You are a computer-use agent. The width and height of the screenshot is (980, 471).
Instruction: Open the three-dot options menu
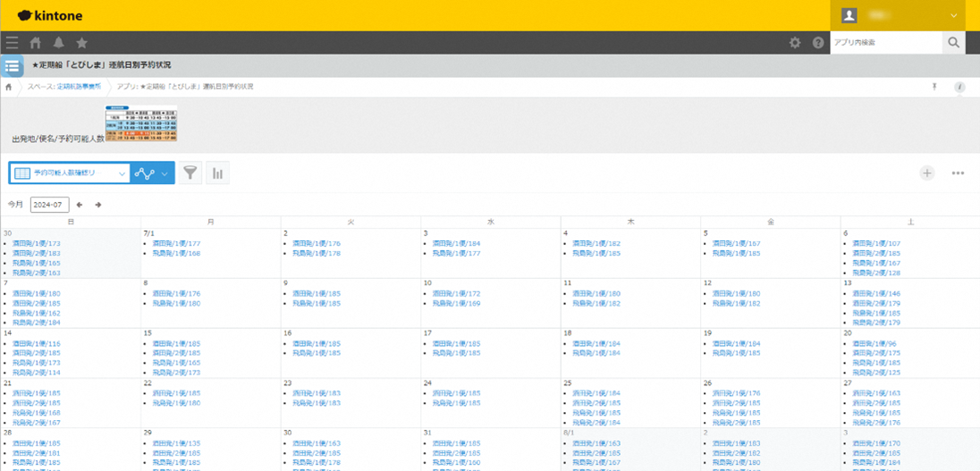coord(958,173)
